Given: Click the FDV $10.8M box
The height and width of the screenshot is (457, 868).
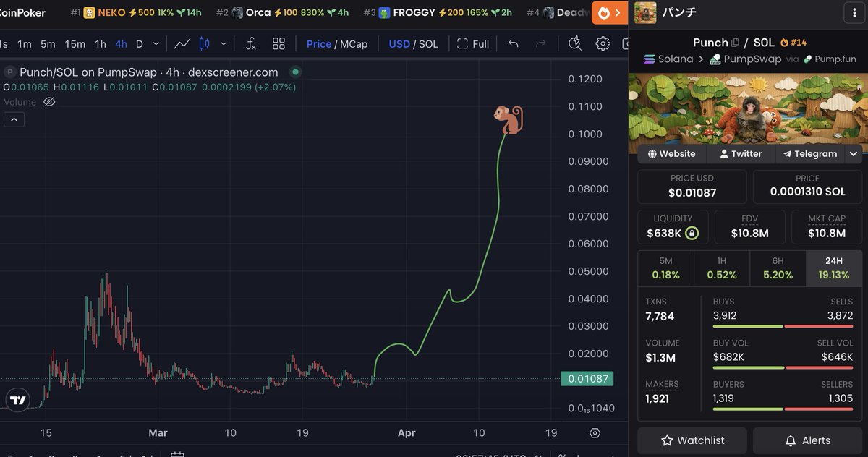Looking at the screenshot, I should coord(749,226).
